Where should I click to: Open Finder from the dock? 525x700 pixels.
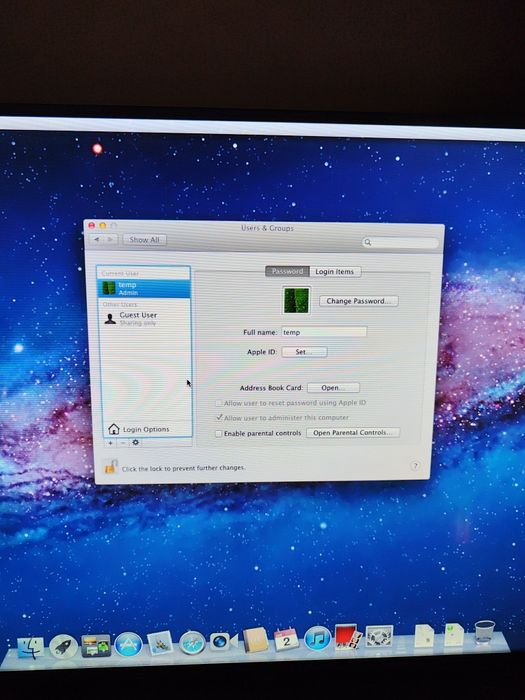(x=31, y=647)
